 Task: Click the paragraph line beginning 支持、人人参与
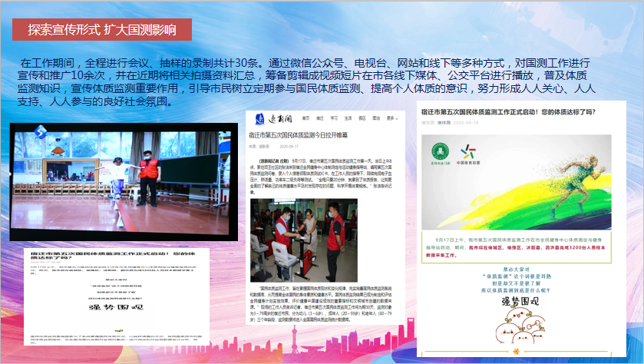[x=94, y=101]
